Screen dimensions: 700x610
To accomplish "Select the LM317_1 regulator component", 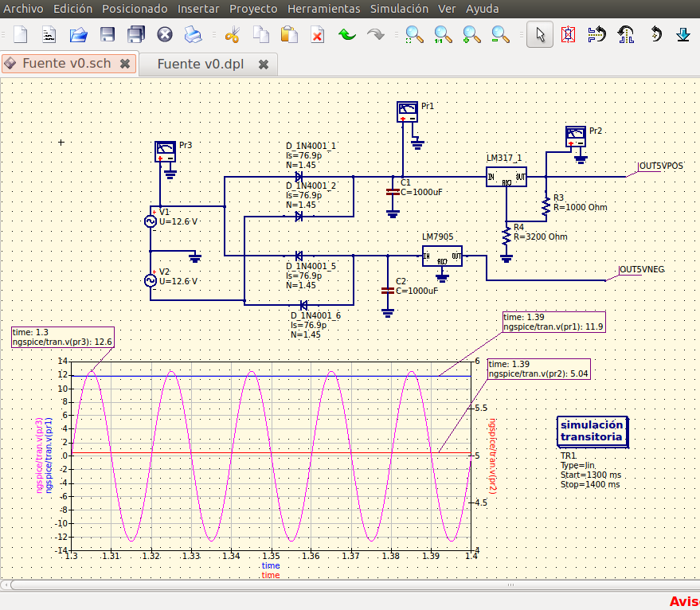I will [506, 177].
